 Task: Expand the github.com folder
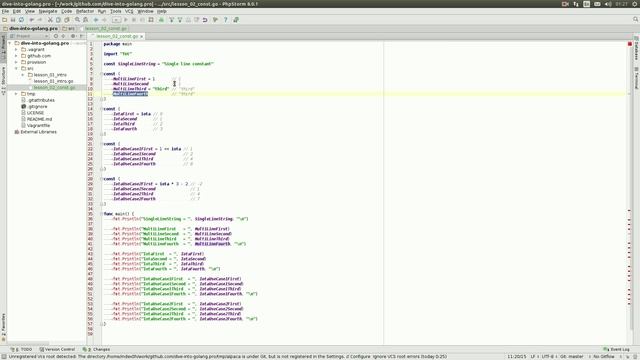16,56
